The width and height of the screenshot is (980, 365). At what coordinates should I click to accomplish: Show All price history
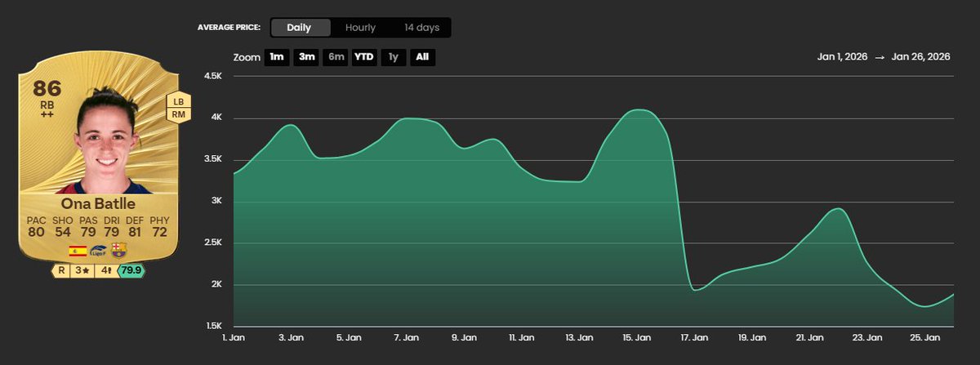coord(422,58)
